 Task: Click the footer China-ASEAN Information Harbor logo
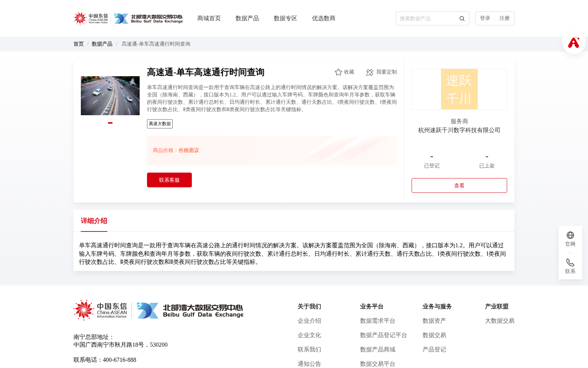pyautogui.click(x=100, y=310)
